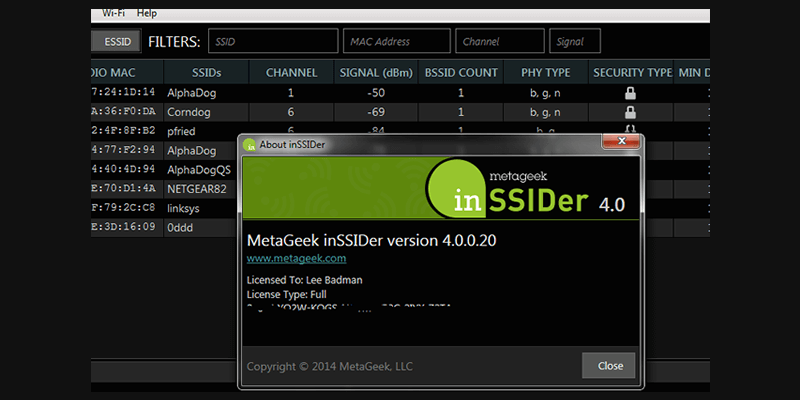Sort by the PHY TYPE column header

coord(545,73)
